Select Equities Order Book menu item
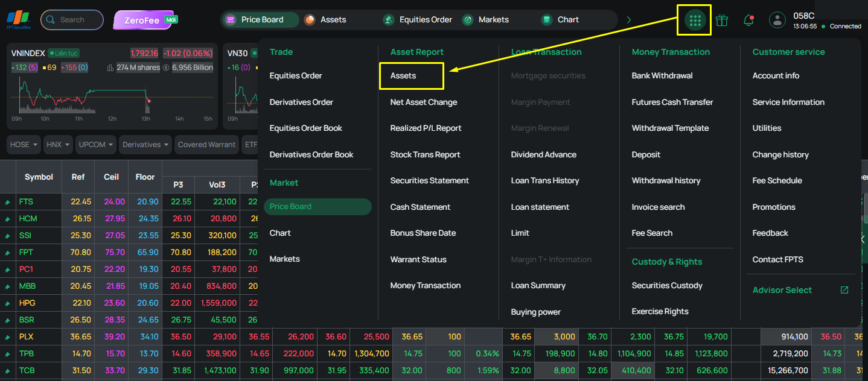Screen dimensions: 868x381 [x=306, y=128]
